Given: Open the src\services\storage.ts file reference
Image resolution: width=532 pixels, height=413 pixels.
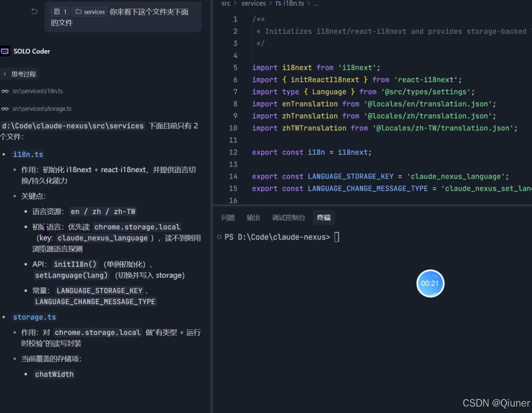Looking at the screenshot, I should 42,109.
